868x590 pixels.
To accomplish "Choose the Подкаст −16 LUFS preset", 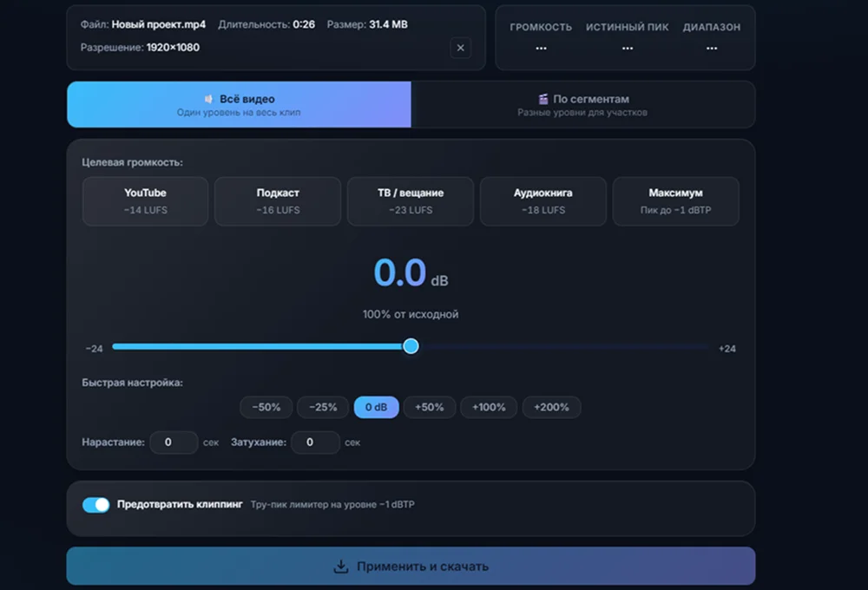I will [x=278, y=201].
